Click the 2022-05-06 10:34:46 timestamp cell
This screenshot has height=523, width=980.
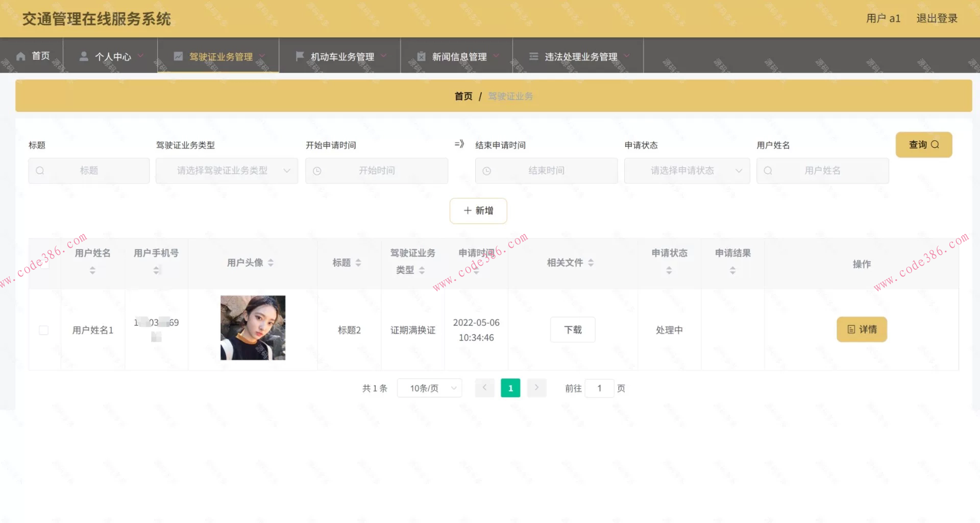(476, 330)
